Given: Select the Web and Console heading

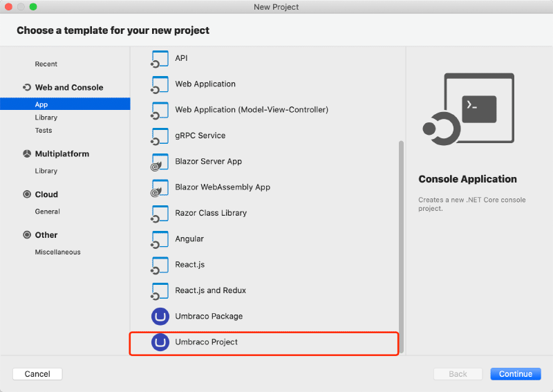Looking at the screenshot, I should click(x=69, y=88).
